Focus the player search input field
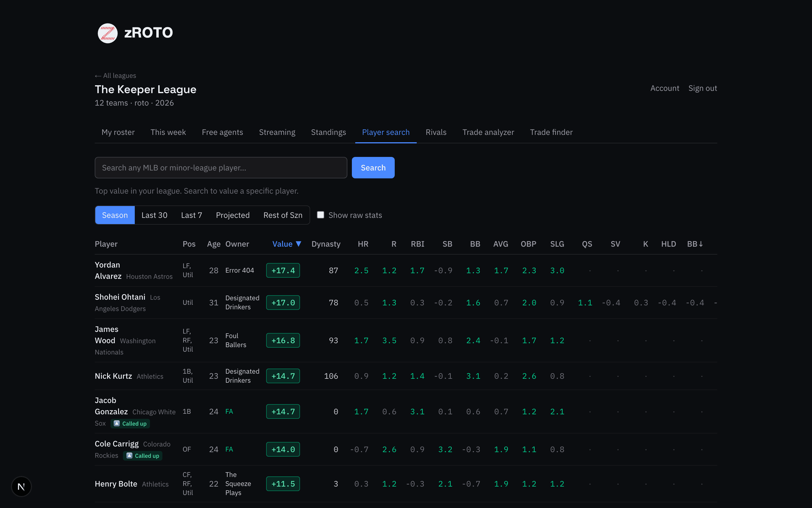This screenshot has width=812, height=508. click(221, 168)
